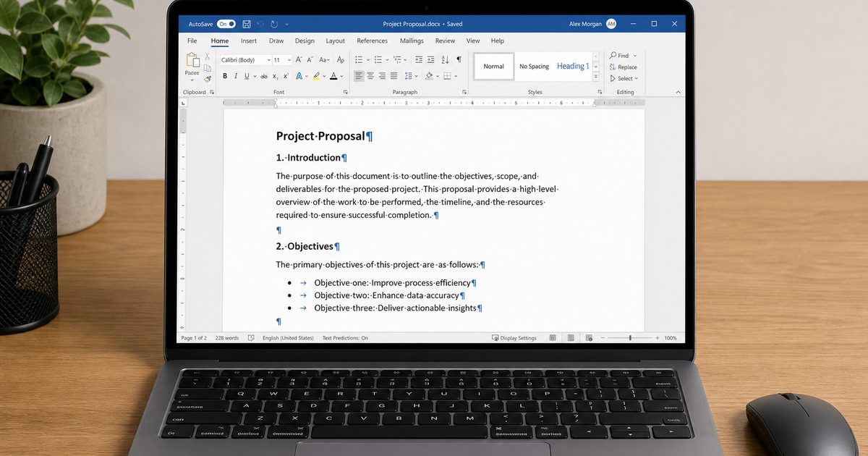Set alignment to Align Right
Image resolution: width=868 pixels, height=456 pixels.
point(382,76)
